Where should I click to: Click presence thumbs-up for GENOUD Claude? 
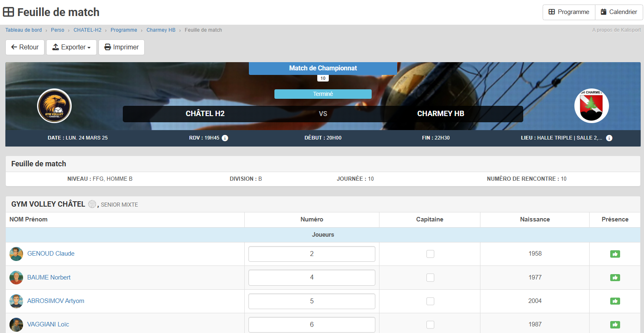pos(615,254)
